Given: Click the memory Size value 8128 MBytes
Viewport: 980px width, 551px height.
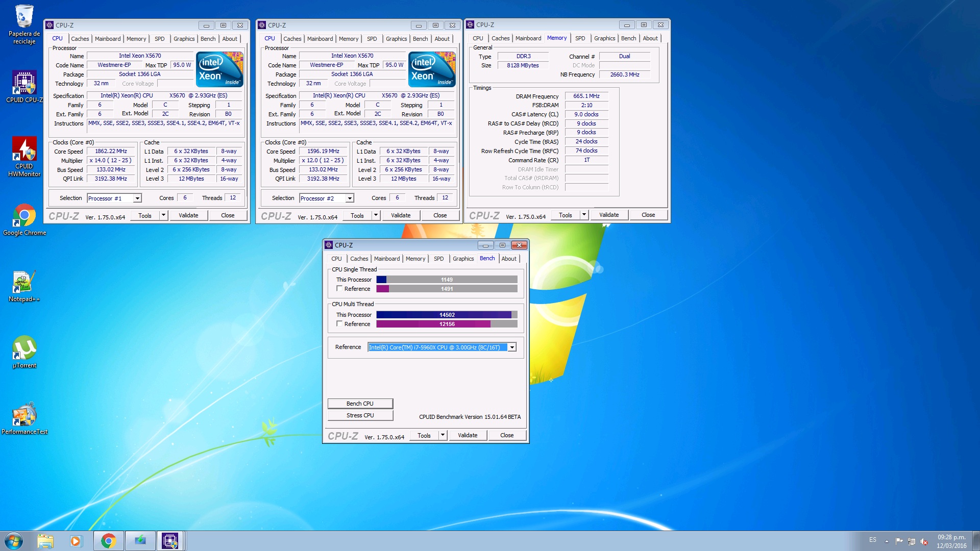Looking at the screenshot, I should click(523, 65).
